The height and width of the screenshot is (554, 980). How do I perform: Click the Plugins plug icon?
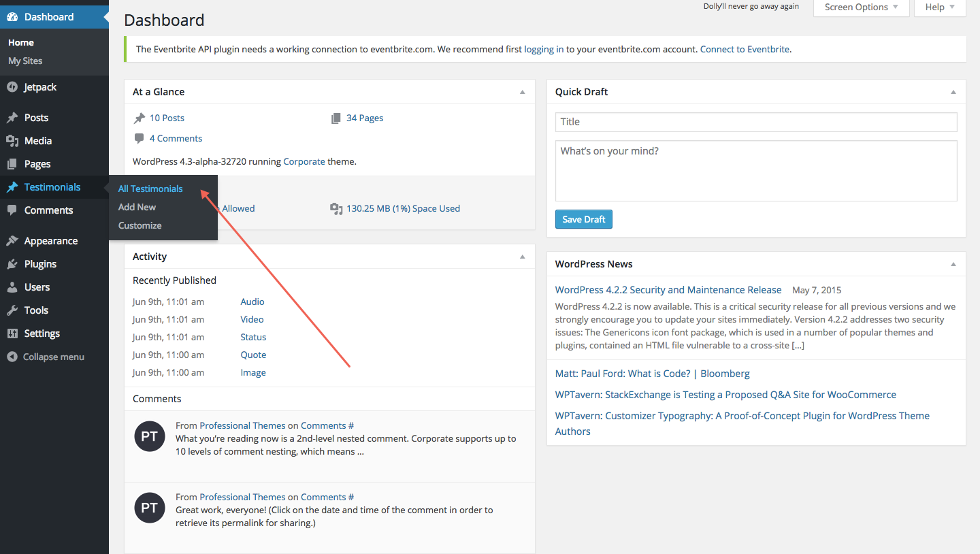click(12, 264)
